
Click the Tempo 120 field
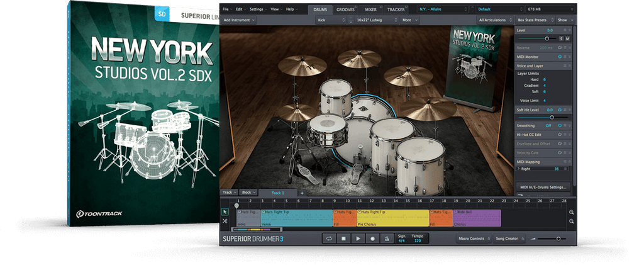[x=418, y=239]
